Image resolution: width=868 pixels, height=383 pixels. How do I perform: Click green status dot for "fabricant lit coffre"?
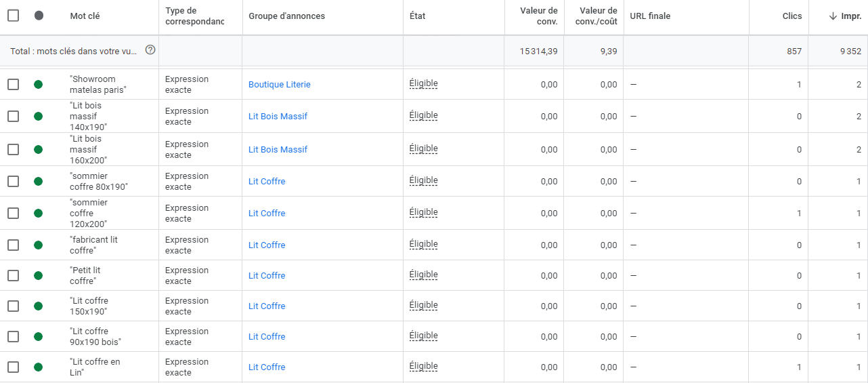(38, 245)
